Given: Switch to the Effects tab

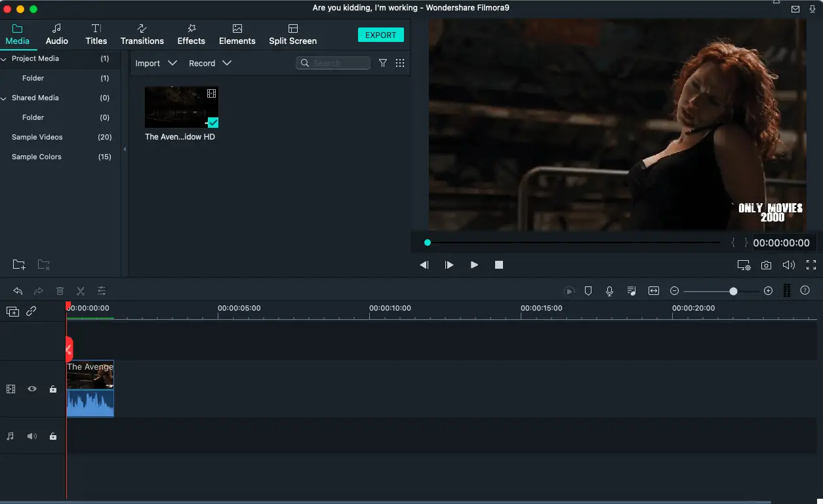Looking at the screenshot, I should (x=191, y=35).
